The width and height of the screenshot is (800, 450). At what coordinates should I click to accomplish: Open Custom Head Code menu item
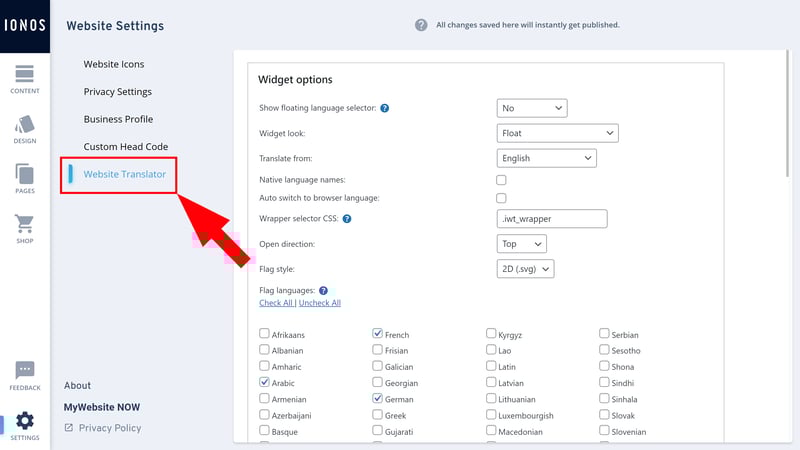126,146
